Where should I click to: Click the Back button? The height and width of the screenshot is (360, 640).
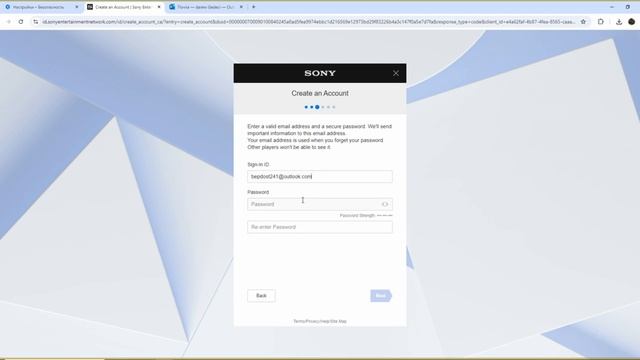[x=261, y=296]
